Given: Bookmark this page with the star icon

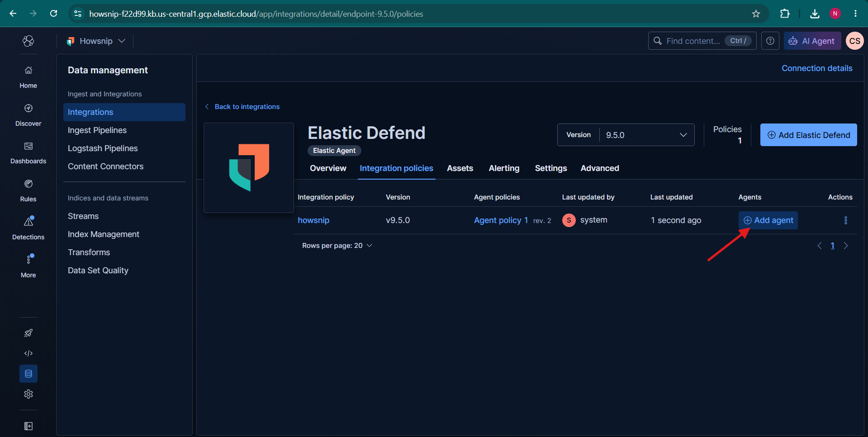Looking at the screenshot, I should tap(756, 14).
